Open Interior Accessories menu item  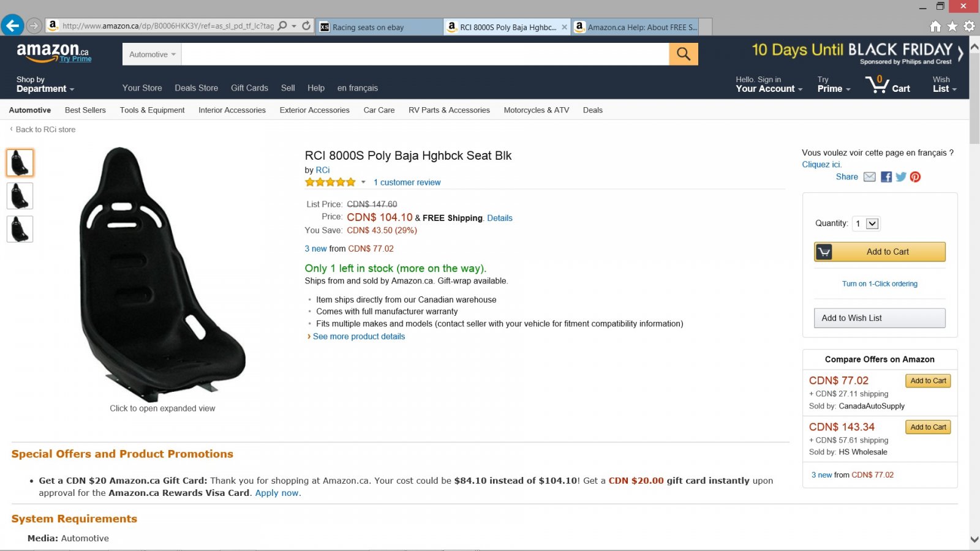coord(232,110)
